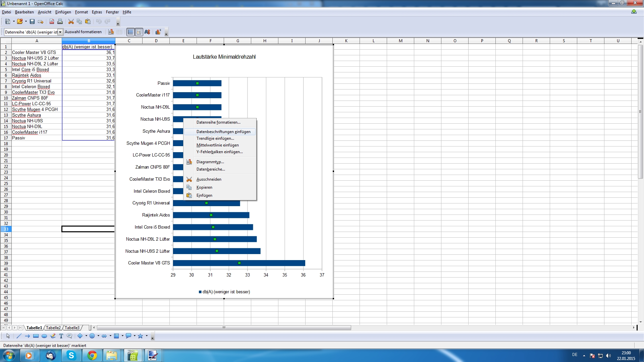Select the Rectangle drawing tool
Image resolution: width=644 pixels, height=362 pixels.
coord(36,336)
